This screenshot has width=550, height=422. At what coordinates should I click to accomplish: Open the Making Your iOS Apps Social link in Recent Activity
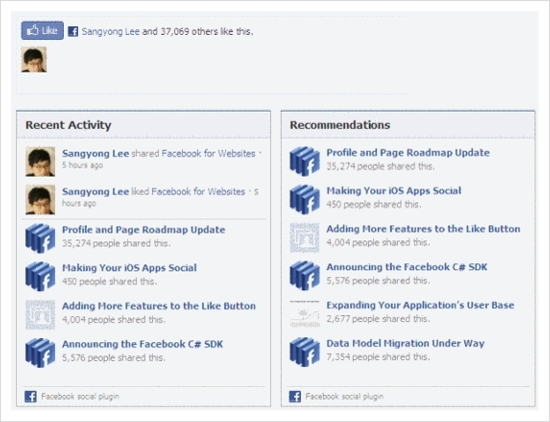[x=129, y=268]
